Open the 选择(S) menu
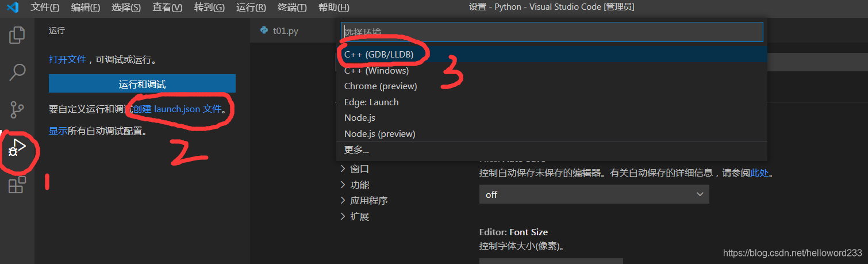Image resolution: width=868 pixels, height=264 pixels. 126,7
